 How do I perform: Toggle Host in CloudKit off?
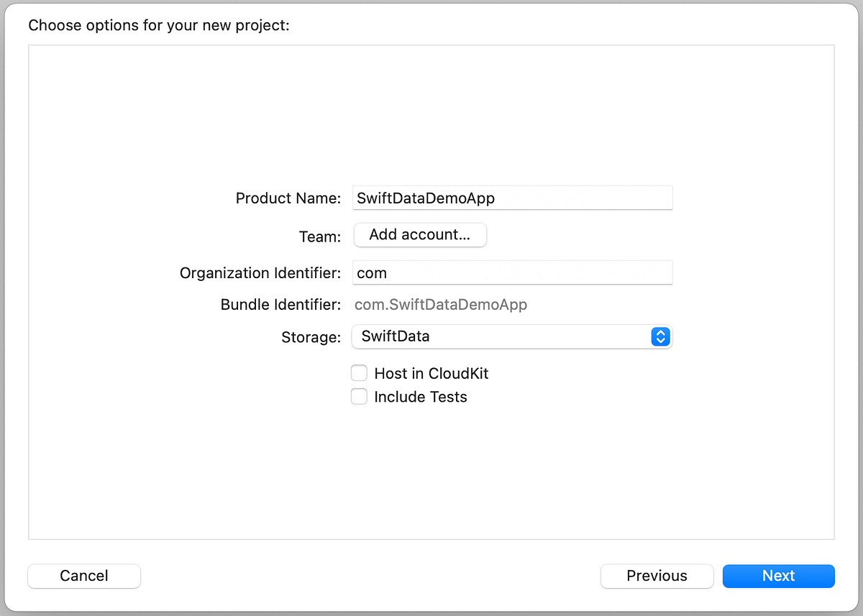[359, 372]
